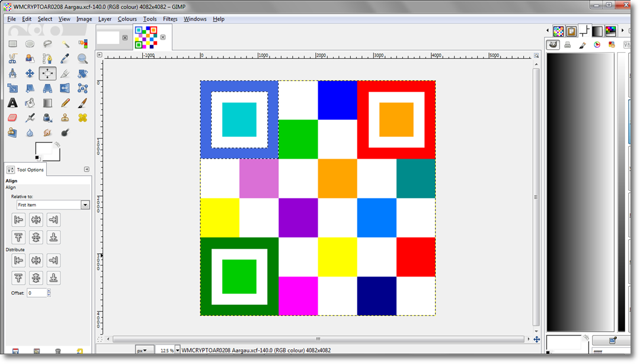Align bottom edge of target
Image resolution: width=640 pixels, height=364 pixels.
point(53,237)
